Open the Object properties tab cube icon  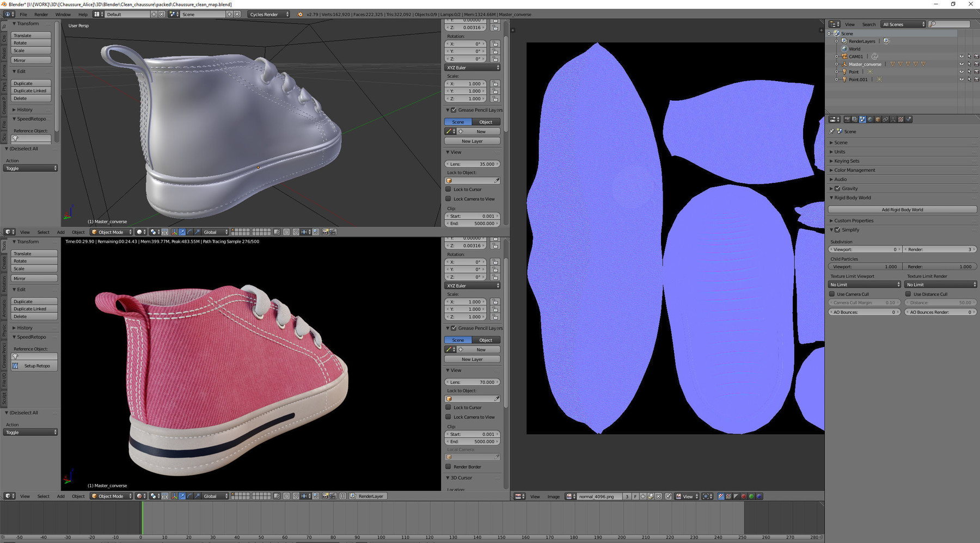pyautogui.click(x=878, y=120)
